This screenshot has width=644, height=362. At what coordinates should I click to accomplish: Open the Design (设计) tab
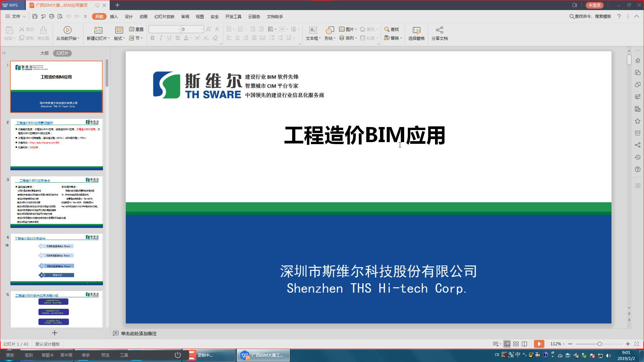point(129,16)
